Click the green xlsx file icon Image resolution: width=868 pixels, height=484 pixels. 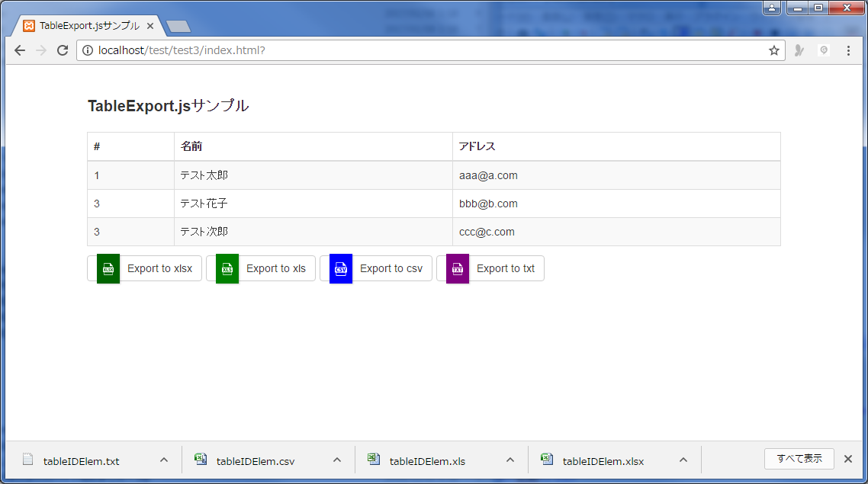pyautogui.click(x=108, y=269)
